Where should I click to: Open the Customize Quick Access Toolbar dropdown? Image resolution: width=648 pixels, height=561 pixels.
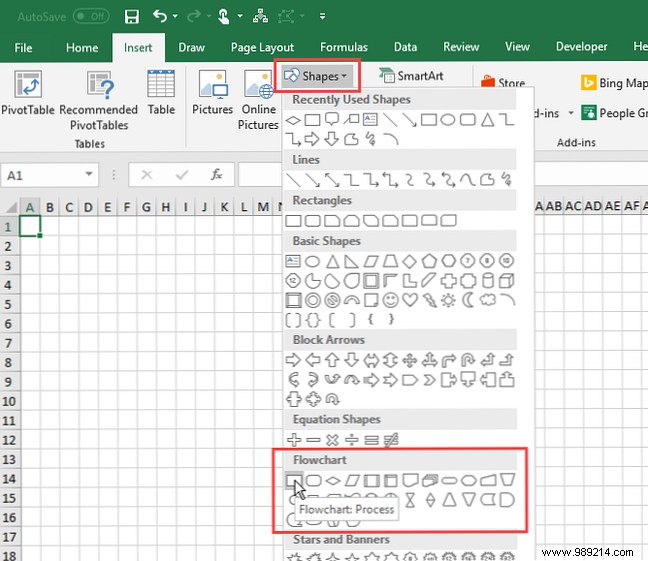click(x=322, y=17)
